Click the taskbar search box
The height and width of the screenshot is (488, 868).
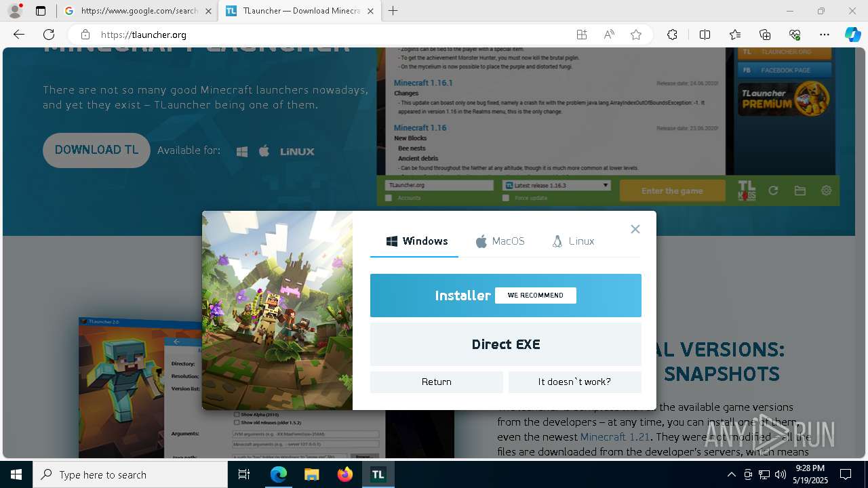pos(130,474)
